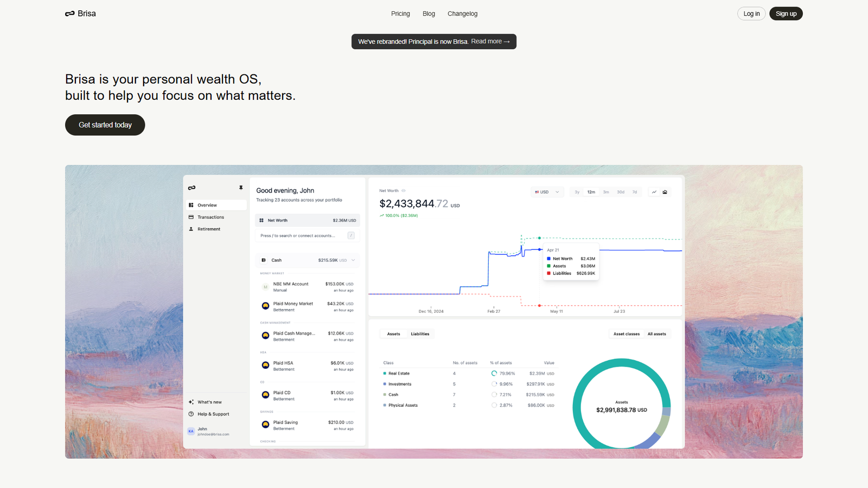Click the green trend arrow beside 100.0%
868x488 pixels.
(x=381, y=215)
